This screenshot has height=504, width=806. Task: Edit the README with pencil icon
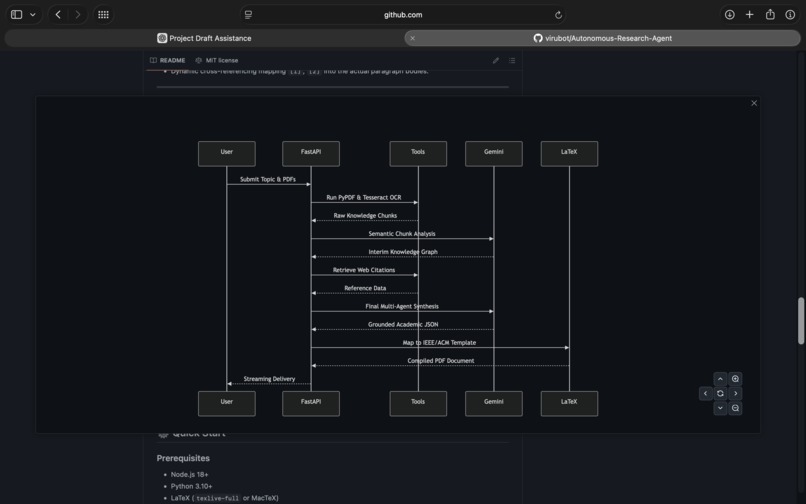[496, 60]
